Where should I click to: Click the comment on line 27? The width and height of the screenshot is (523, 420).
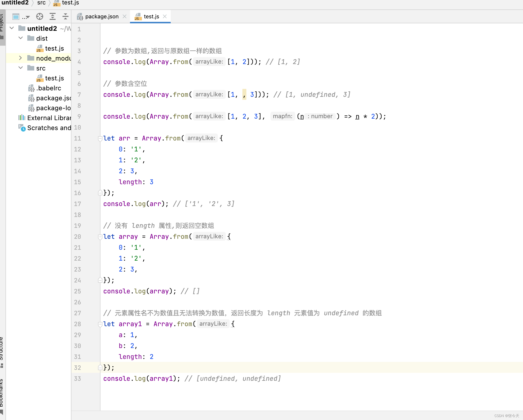point(242,313)
